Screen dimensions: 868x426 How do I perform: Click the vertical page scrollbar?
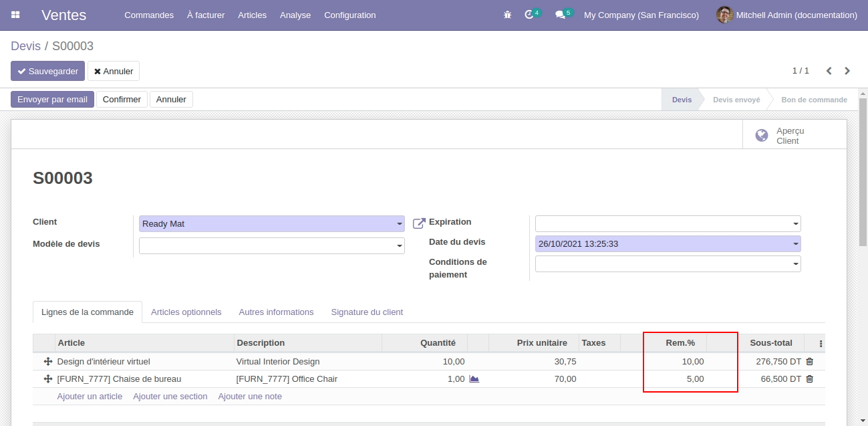[863, 174]
